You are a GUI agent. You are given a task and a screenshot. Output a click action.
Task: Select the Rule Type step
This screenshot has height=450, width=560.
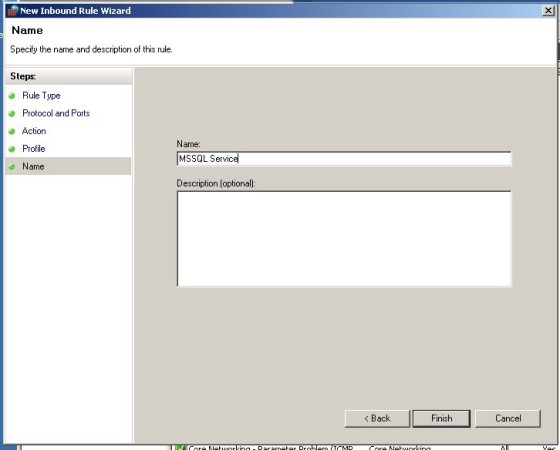tap(41, 96)
